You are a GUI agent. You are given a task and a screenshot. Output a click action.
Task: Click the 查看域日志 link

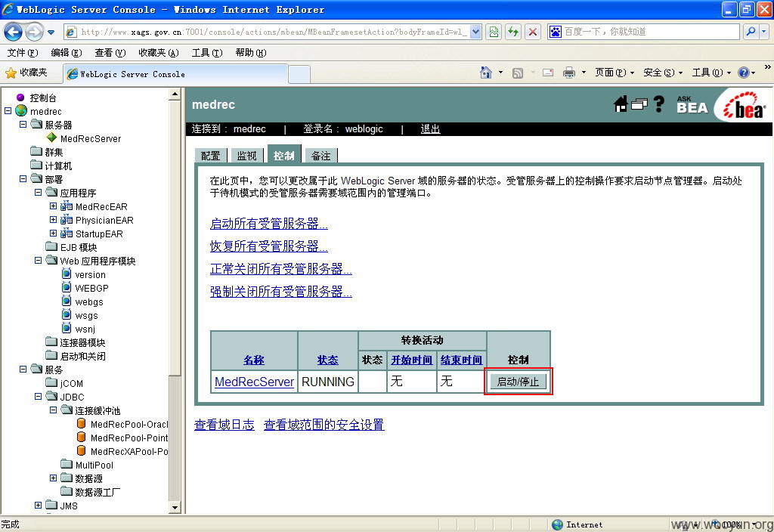click(x=224, y=425)
